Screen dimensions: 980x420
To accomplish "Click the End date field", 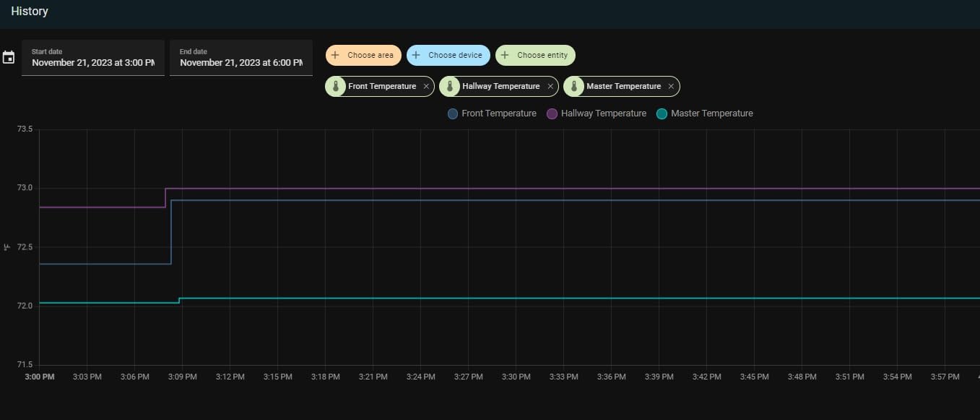I will point(241,58).
